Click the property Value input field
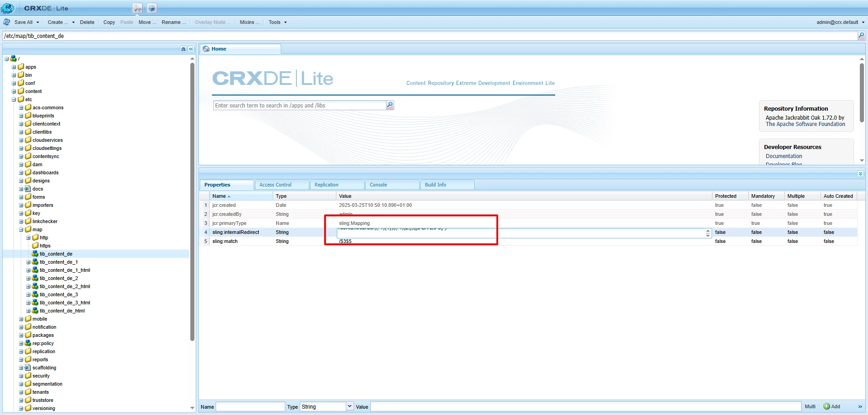868x415 pixels. [x=586, y=406]
